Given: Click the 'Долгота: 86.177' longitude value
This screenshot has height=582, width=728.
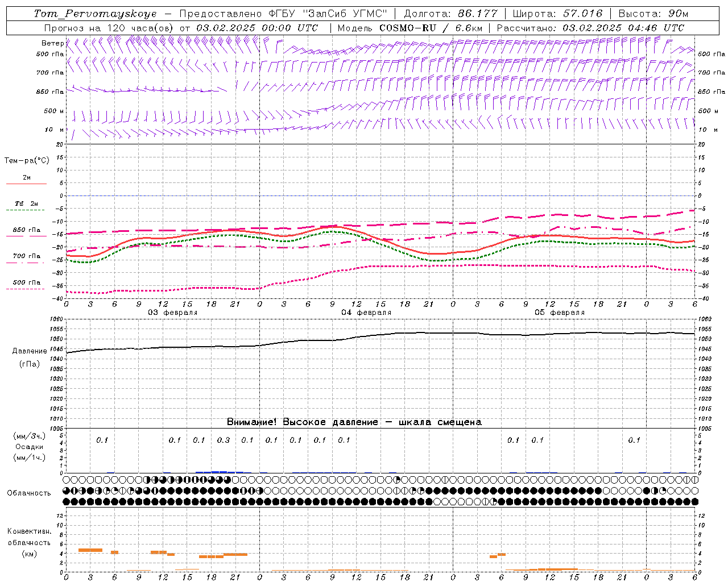Looking at the screenshot, I should tap(450, 14).
